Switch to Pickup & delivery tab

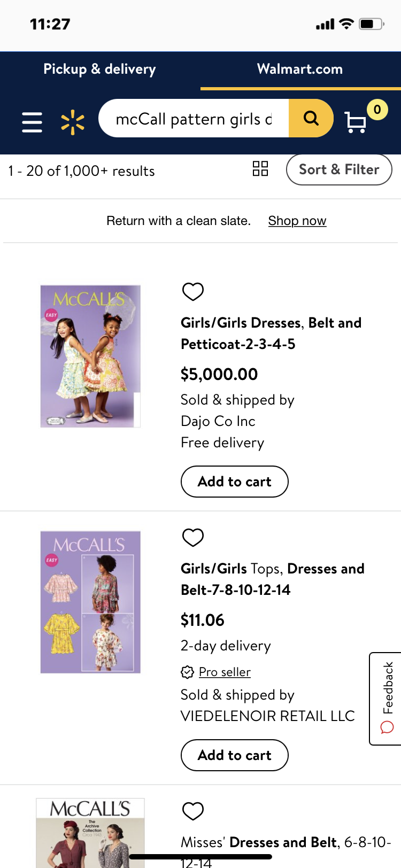tap(100, 69)
